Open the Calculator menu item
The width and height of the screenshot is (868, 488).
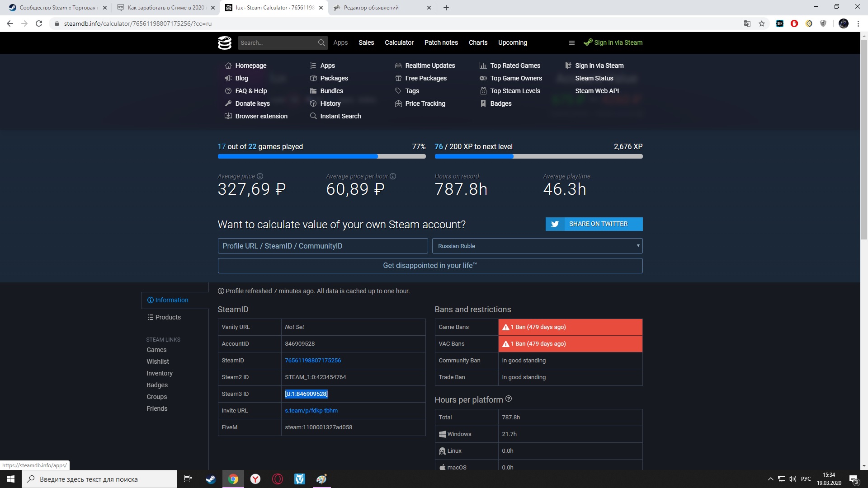click(399, 42)
